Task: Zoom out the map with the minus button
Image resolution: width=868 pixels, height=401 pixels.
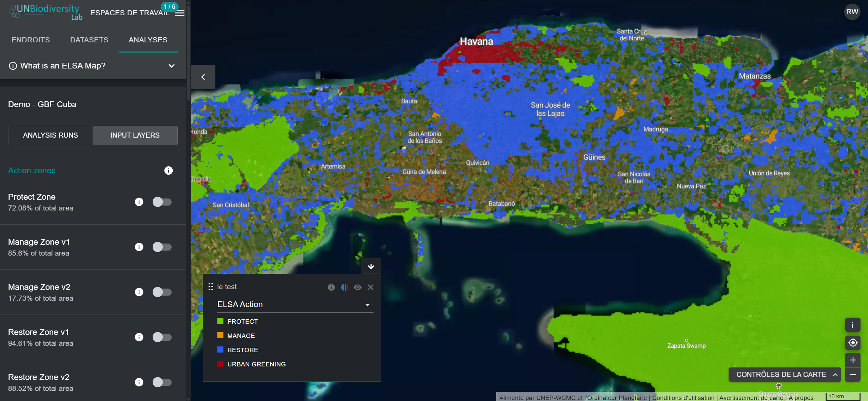Action: [x=853, y=375]
